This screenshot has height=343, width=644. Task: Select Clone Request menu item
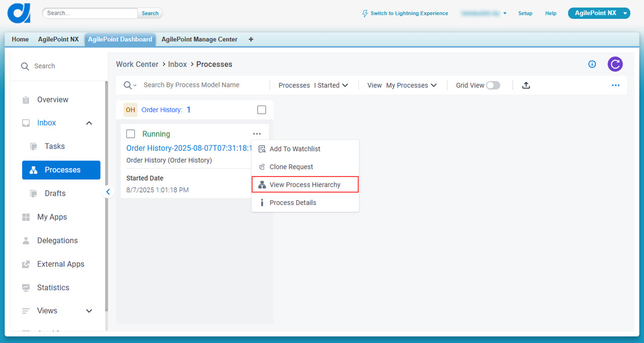(x=305, y=167)
